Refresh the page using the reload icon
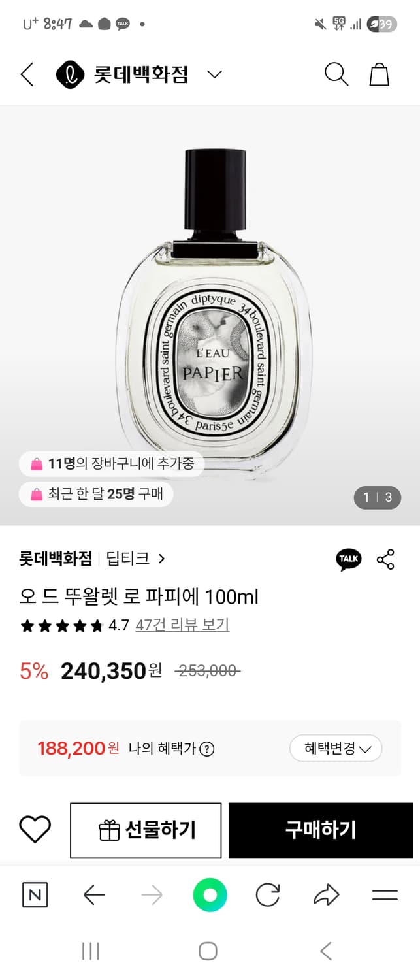This screenshot has height=980, width=420. (267, 896)
